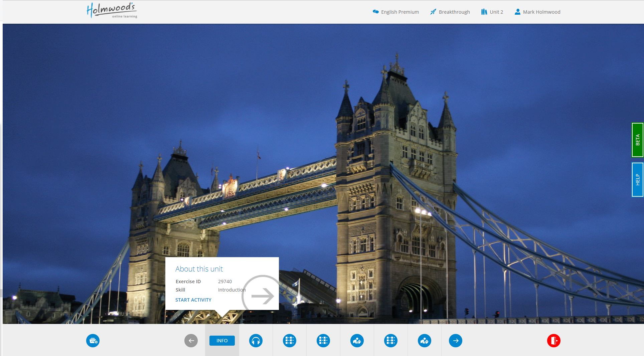Click the 'About this unit' heading
This screenshot has width=644, height=356.
tap(199, 269)
